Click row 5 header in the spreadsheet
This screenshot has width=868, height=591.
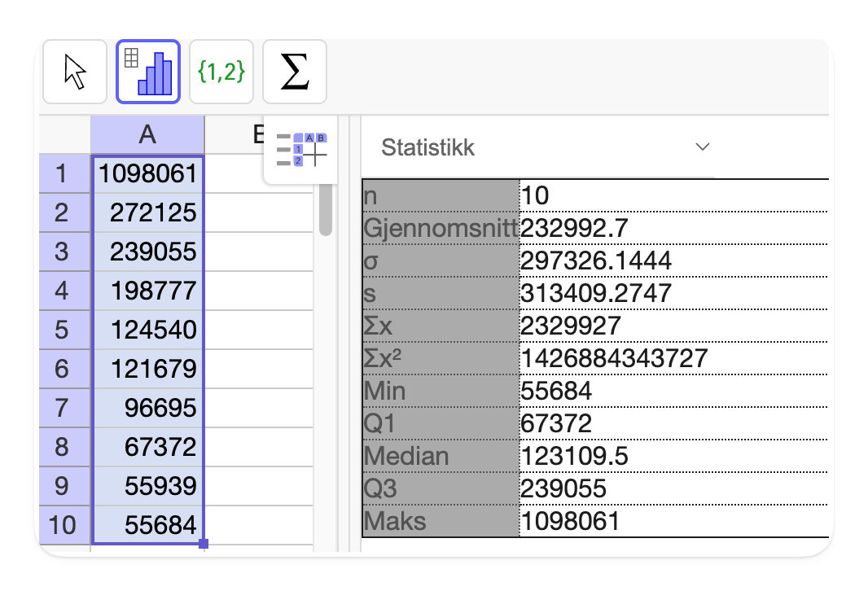coord(64,330)
